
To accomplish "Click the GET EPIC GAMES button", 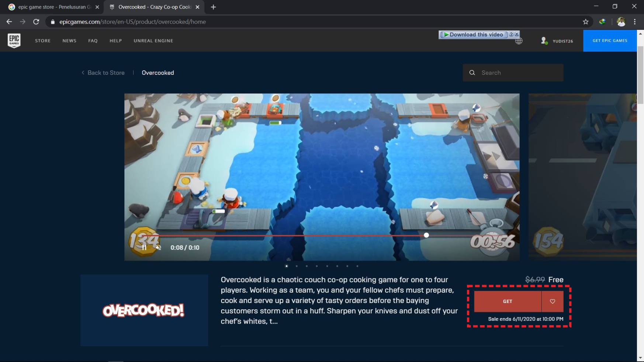I will point(610,41).
